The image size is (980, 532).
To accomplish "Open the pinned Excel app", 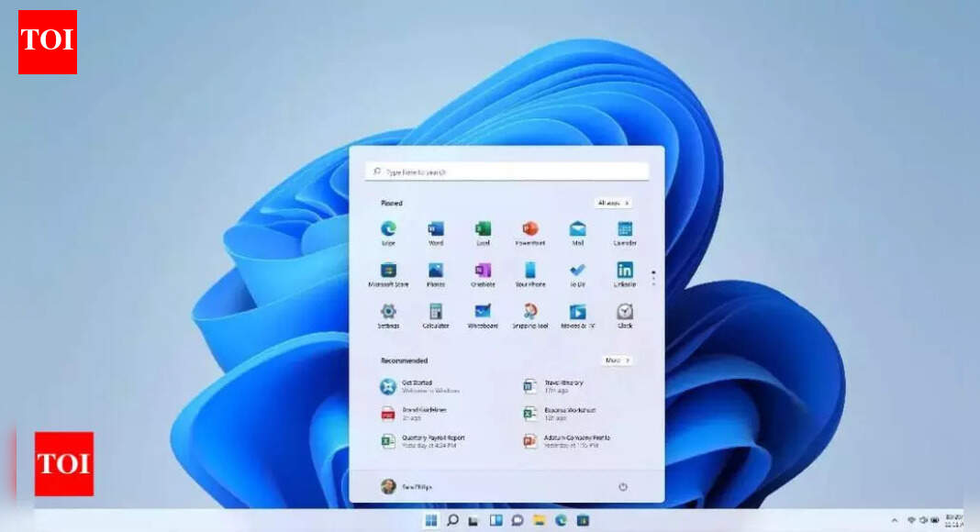I will point(484,233).
